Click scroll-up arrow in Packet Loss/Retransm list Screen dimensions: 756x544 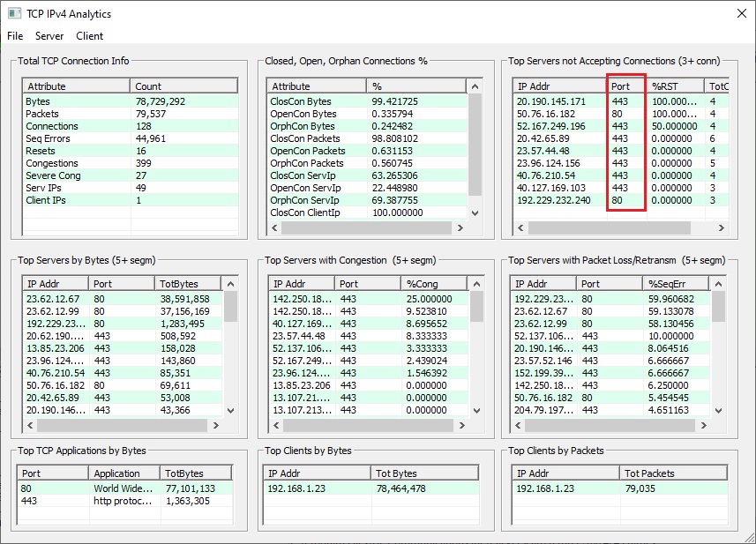[718, 284]
